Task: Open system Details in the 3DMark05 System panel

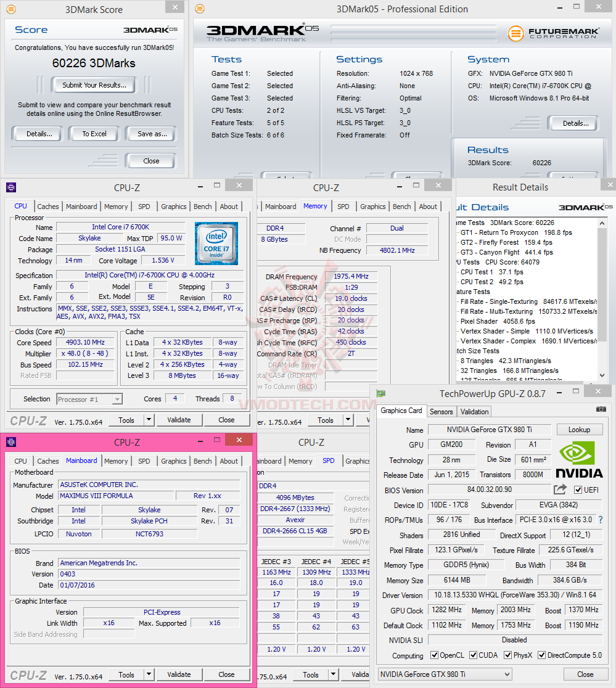Action: 575,123
